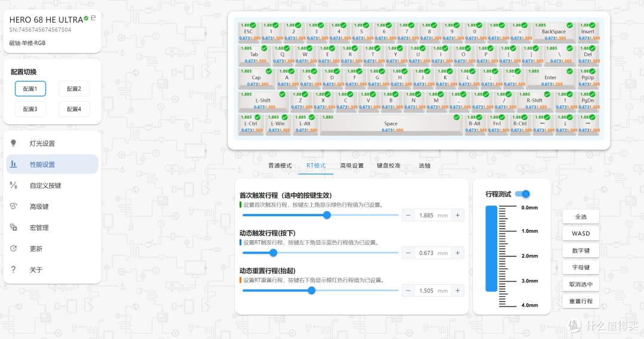Decrease 动态触发行程 with minus button
Viewport: 644px width, 339px height.
[x=408, y=253]
